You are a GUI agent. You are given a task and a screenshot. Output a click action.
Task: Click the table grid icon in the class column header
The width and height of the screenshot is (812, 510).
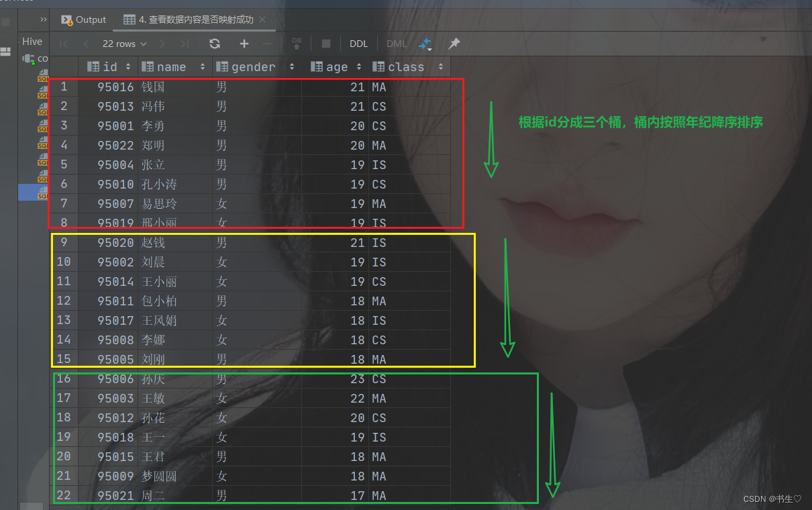[378, 66]
